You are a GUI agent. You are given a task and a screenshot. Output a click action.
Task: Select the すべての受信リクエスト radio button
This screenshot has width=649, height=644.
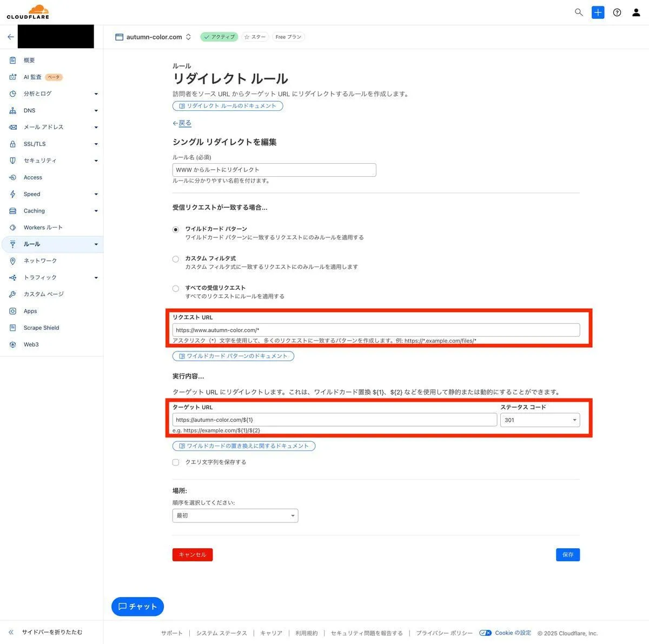[176, 288]
